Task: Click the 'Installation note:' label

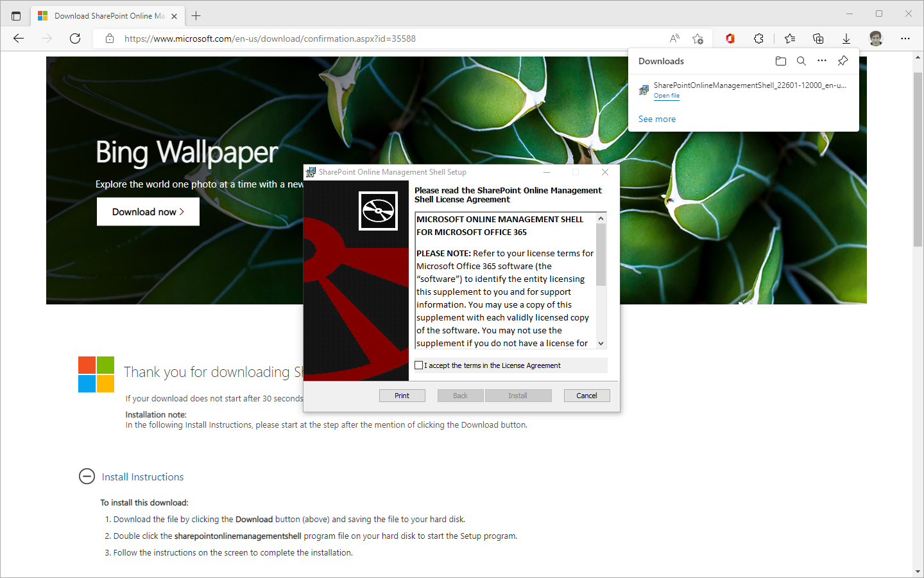Action: pyautogui.click(x=156, y=415)
